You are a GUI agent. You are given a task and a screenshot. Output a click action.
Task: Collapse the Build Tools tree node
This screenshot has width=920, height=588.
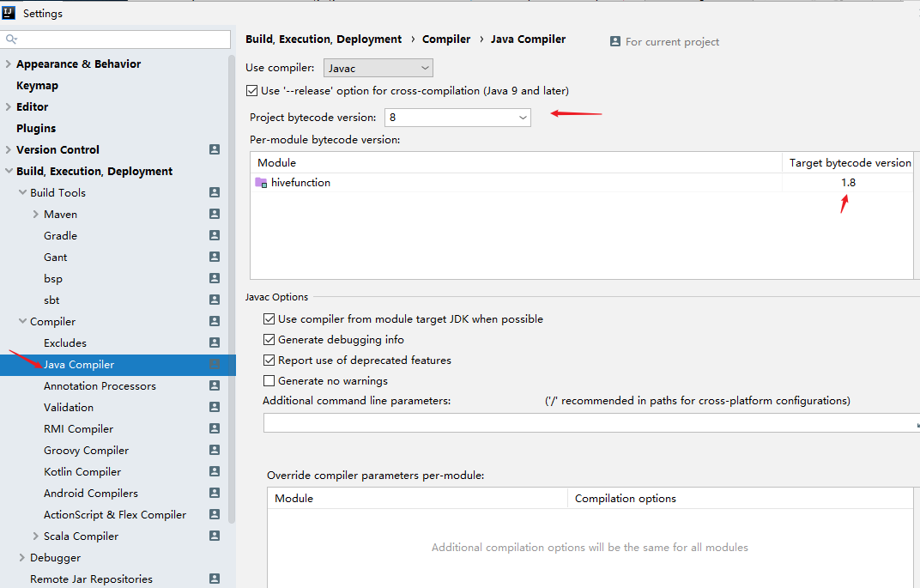coord(22,193)
